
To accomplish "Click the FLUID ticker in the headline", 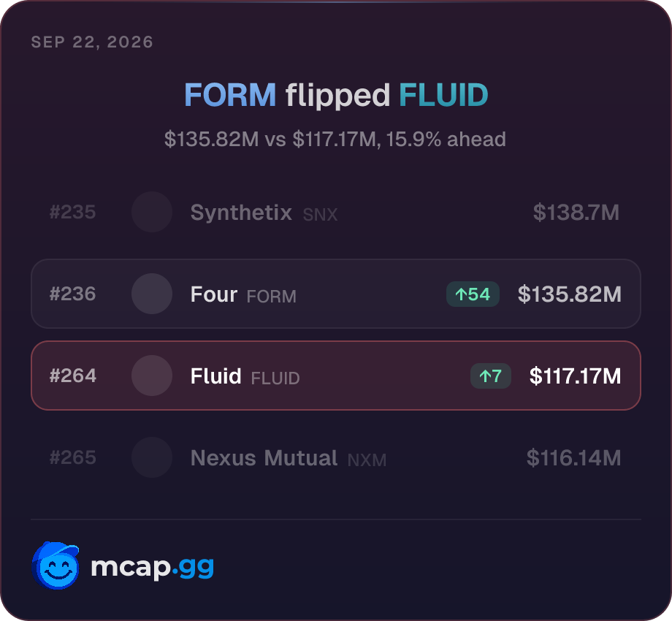I will (x=443, y=95).
